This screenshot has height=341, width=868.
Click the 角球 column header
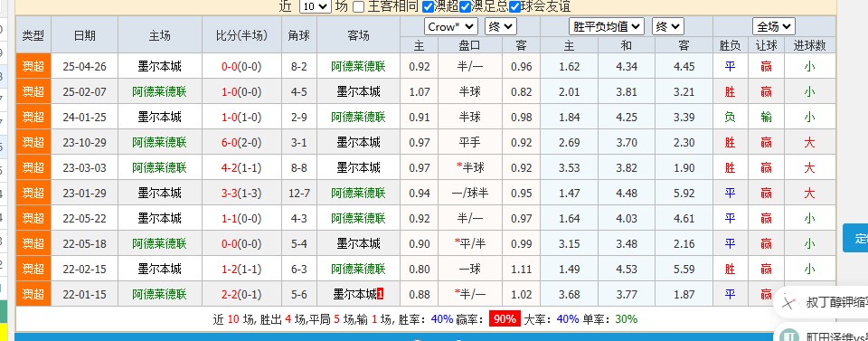point(299,35)
